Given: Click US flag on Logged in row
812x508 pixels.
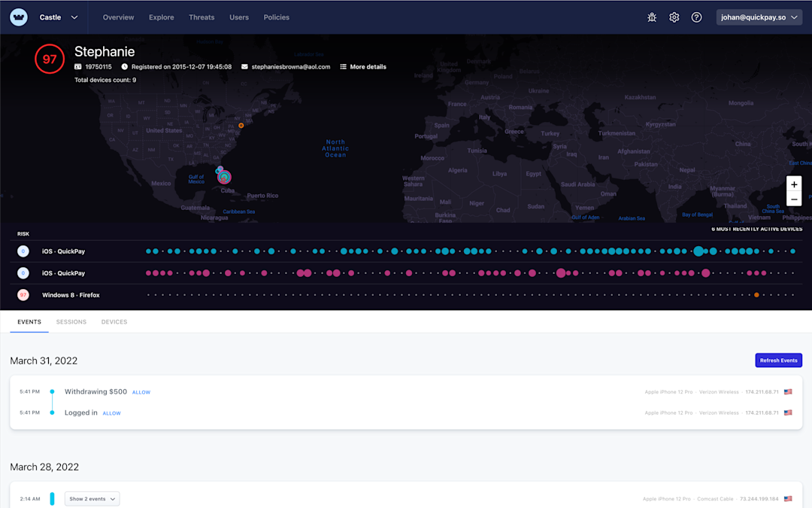Looking at the screenshot, I should [788, 412].
